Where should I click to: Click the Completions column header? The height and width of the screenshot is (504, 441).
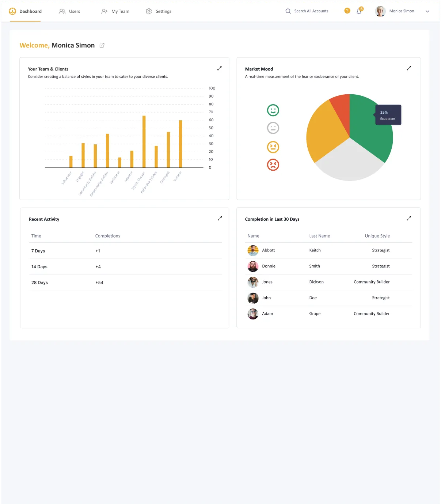click(x=108, y=236)
